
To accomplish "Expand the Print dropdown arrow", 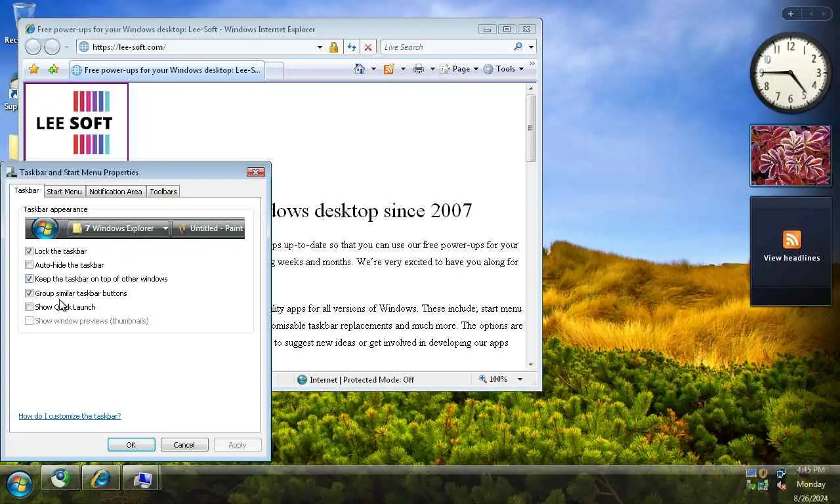I will coord(432,69).
